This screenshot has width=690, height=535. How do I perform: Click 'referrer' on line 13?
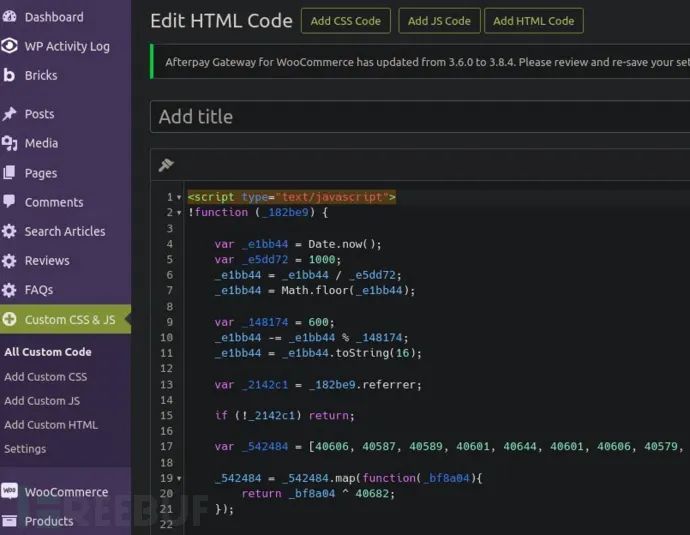(x=389, y=385)
